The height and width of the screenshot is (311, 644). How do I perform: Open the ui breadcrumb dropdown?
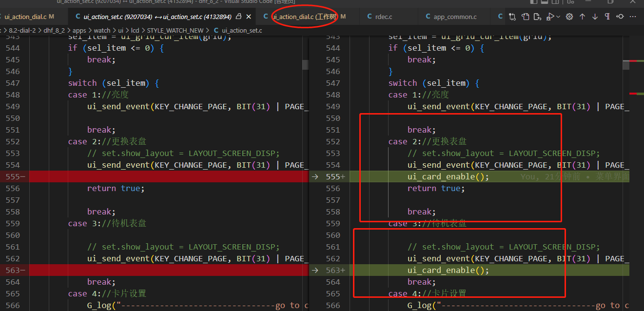pyautogui.click(x=120, y=30)
